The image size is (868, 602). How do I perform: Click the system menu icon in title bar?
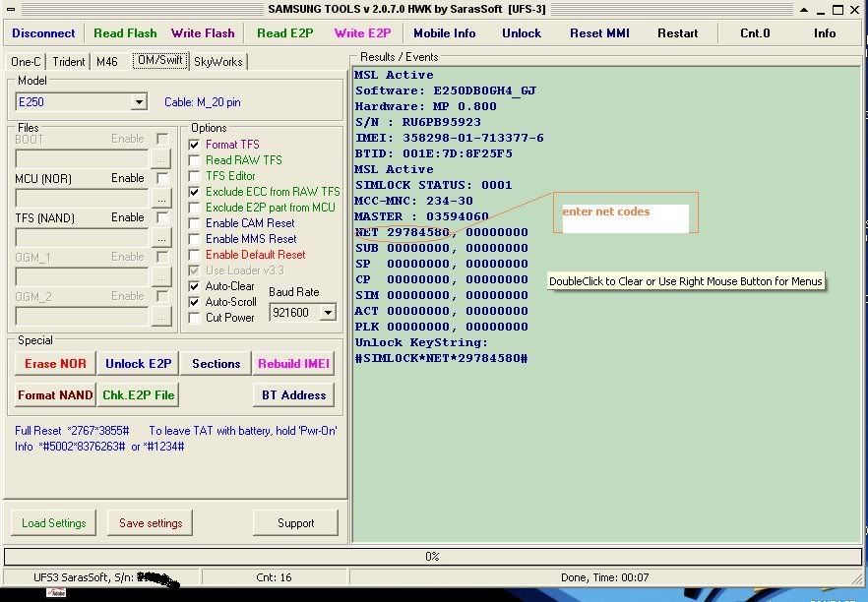point(10,10)
